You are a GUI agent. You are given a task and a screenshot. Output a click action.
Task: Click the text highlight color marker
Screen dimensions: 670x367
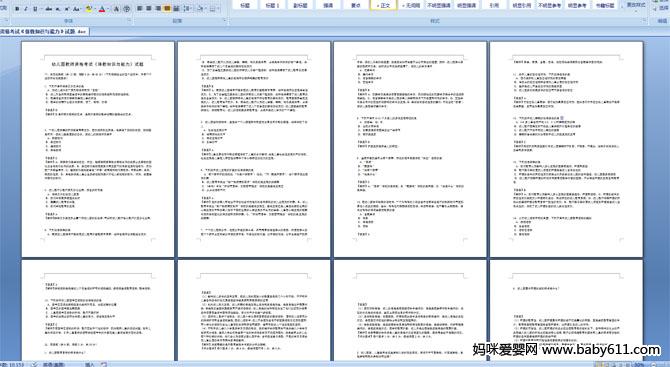point(88,9)
